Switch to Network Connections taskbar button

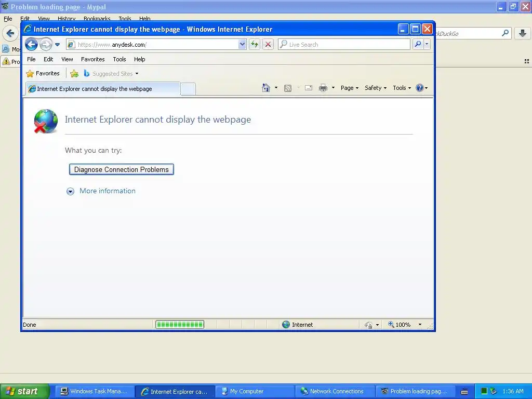(x=334, y=391)
